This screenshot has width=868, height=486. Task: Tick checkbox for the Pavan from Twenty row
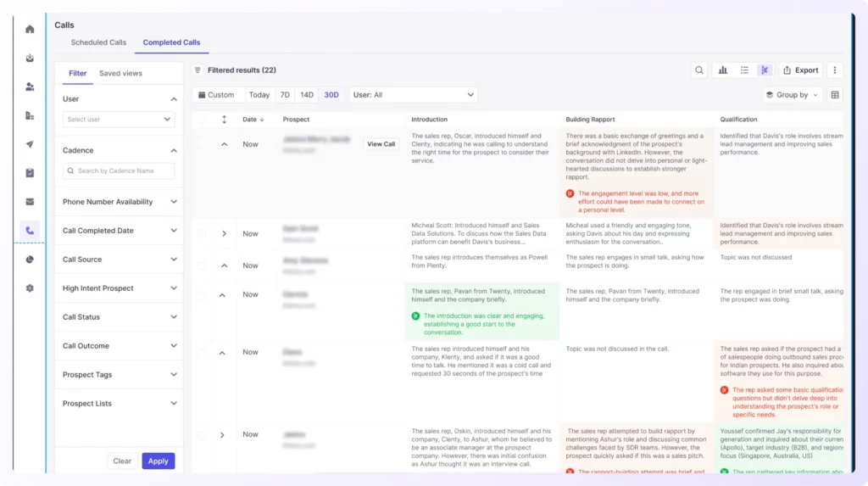[202, 295]
